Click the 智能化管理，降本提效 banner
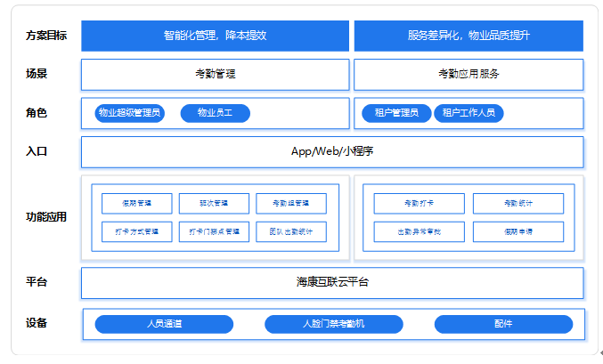 pyautogui.click(x=215, y=36)
